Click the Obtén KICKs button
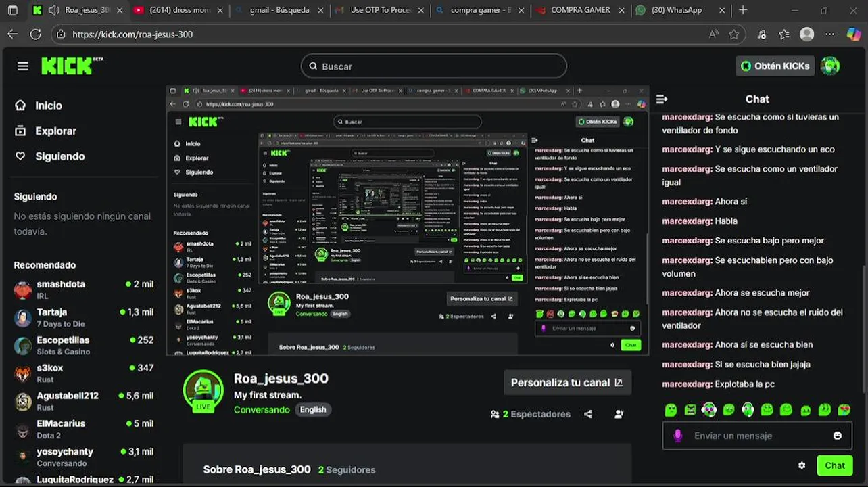 [x=775, y=66]
